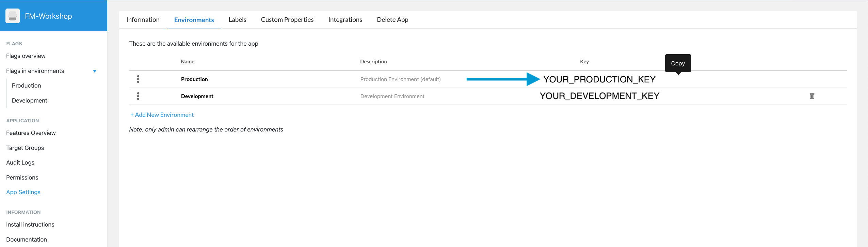Open the Audit Logs page
The width and height of the screenshot is (868, 247).
[x=20, y=163]
